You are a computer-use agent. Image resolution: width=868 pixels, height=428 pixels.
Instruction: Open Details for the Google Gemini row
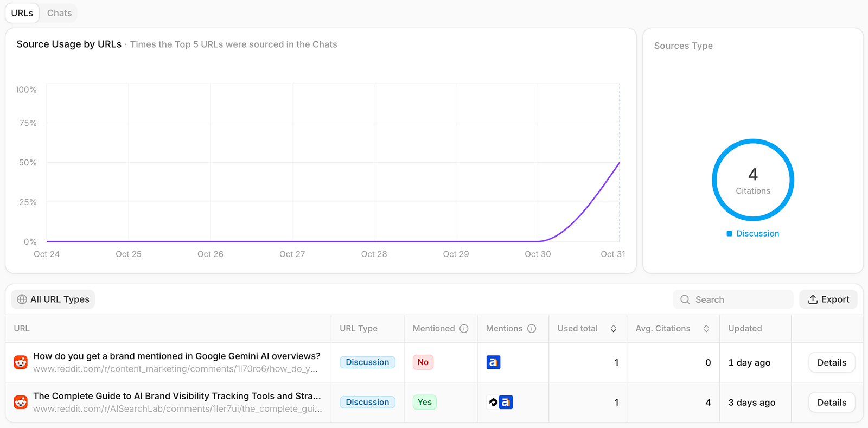coord(832,362)
